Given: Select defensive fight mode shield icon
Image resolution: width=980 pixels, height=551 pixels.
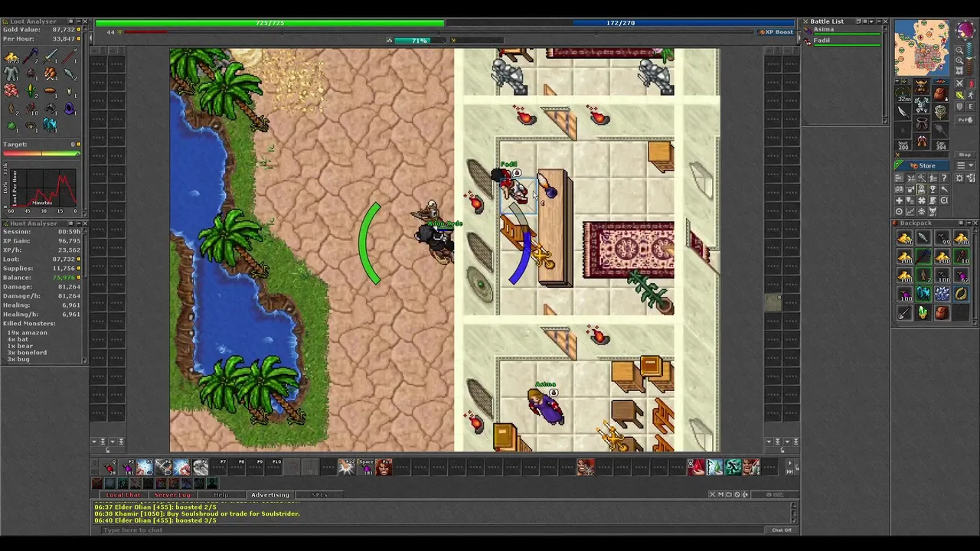Looking at the screenshot, I should [x=959, y=106].
